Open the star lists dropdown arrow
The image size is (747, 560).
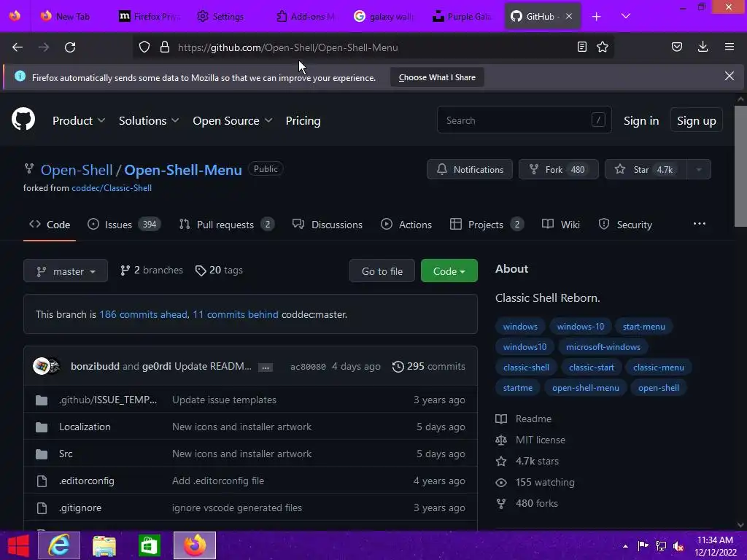[x=699, y=169]
